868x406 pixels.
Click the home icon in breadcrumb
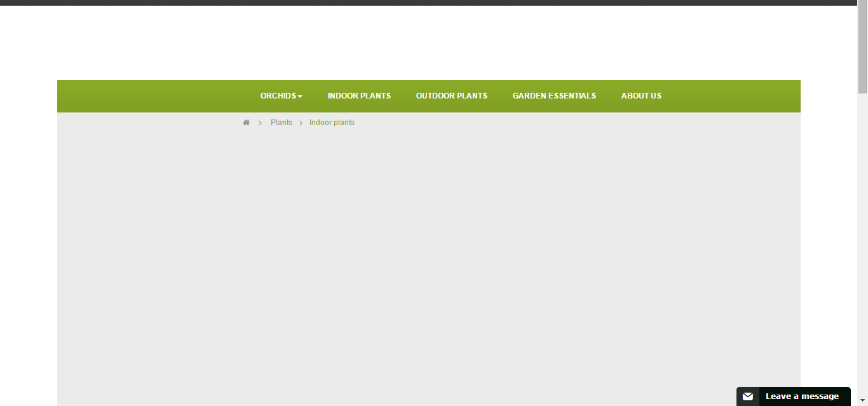pos(247,123)
